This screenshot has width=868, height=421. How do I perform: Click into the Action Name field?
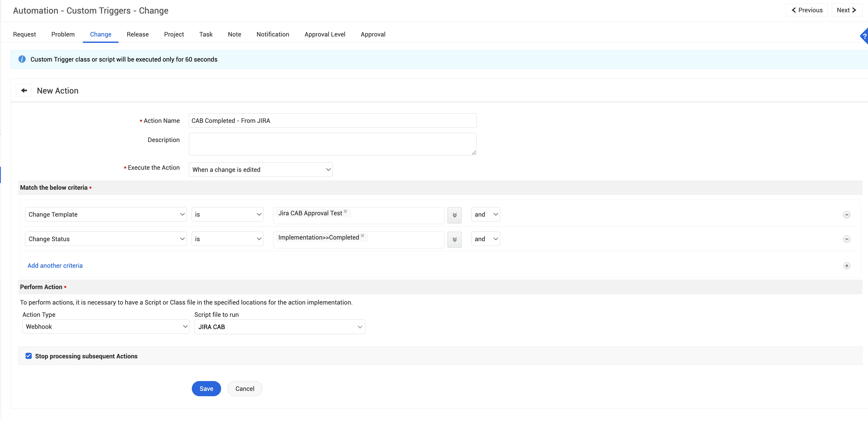pyautogui.click(x=332, y=121)
